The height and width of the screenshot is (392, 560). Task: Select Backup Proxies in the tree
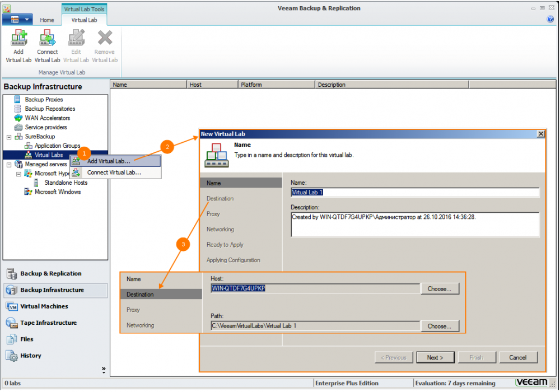44,100
